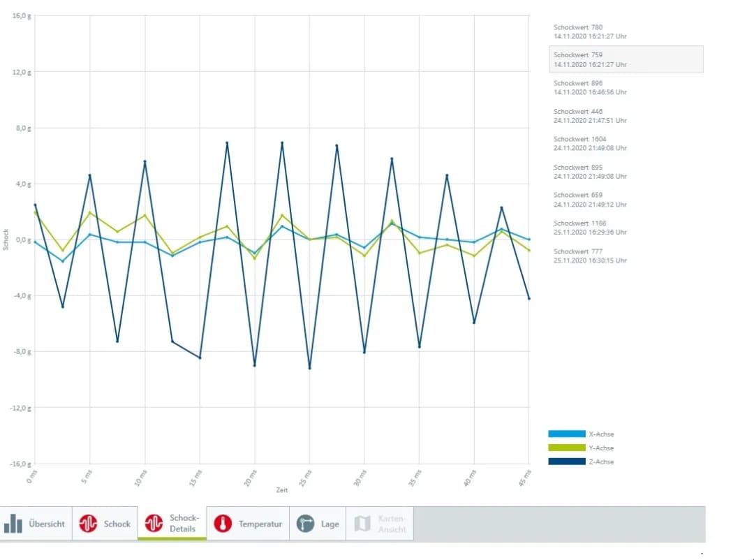Choose Schockwert 895 entry
Screen dimensions: 754x560
tap(590, 172)
